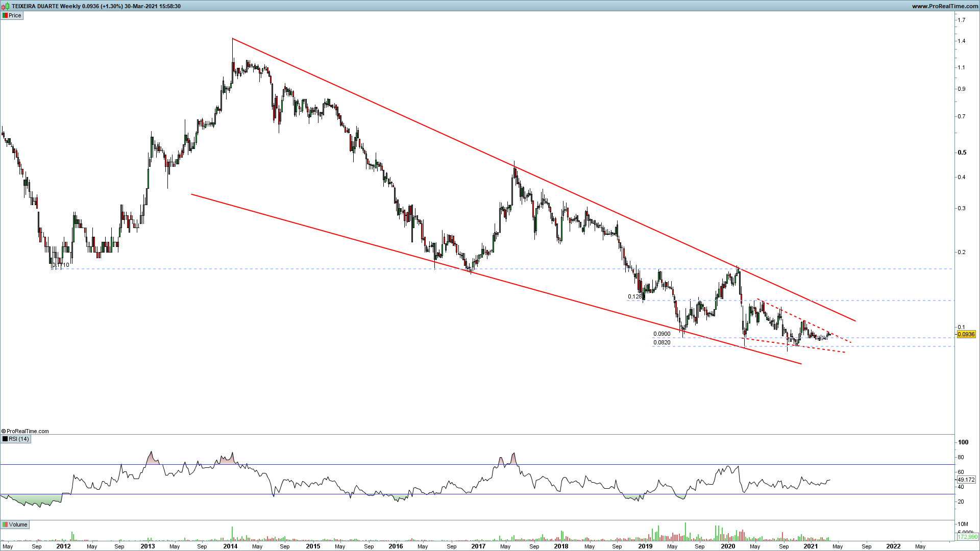The width and height of the screenshot is (980, 551).
Task: Click the ©ProRealTime.com copyright text
Action: pyautogui.click(x=25, y=431)
